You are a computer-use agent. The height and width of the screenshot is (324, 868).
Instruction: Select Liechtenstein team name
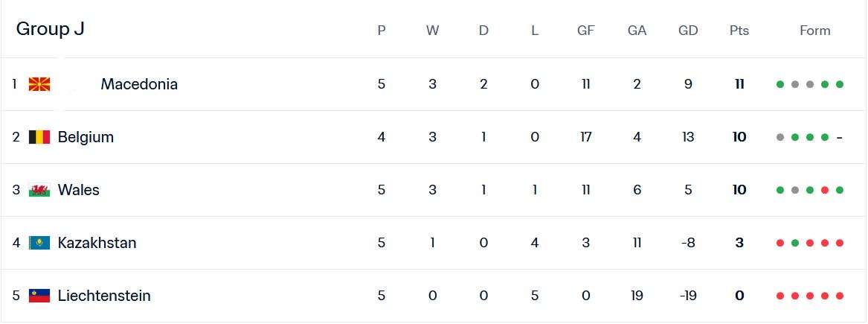104,296
